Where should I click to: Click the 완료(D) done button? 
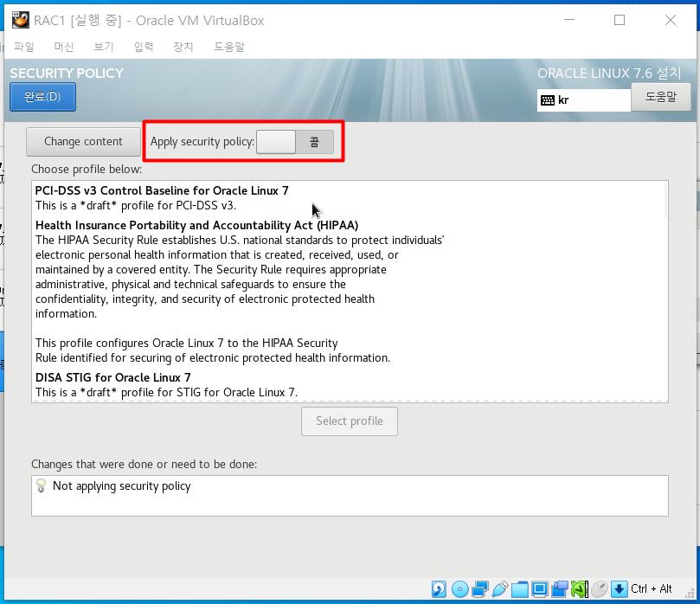(x=43, y=97)
